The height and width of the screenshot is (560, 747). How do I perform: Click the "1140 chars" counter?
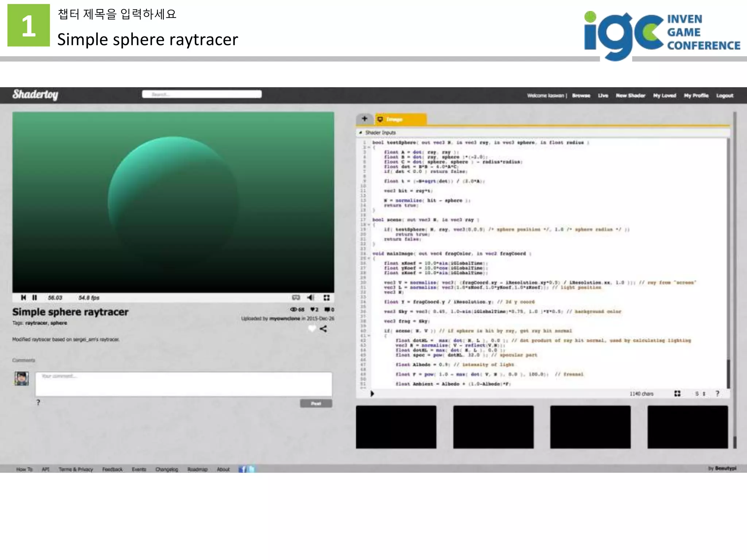(641, 394)
